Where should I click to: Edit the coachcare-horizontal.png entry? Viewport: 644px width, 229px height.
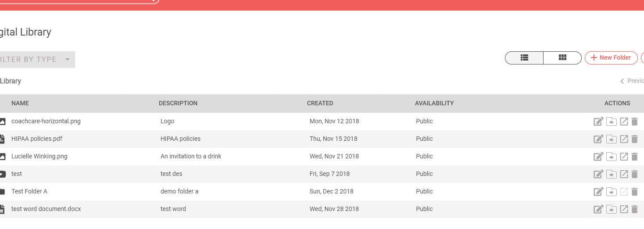pyautogui.click(x=598, y=122)
